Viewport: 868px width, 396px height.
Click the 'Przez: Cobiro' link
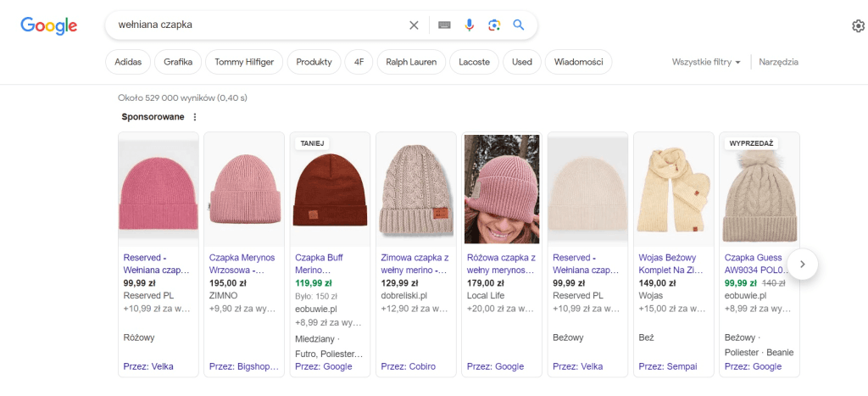(408, 366)
